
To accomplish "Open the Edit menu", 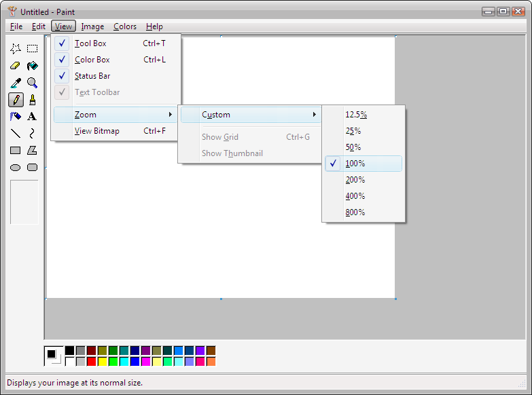I will click(38, 26).
